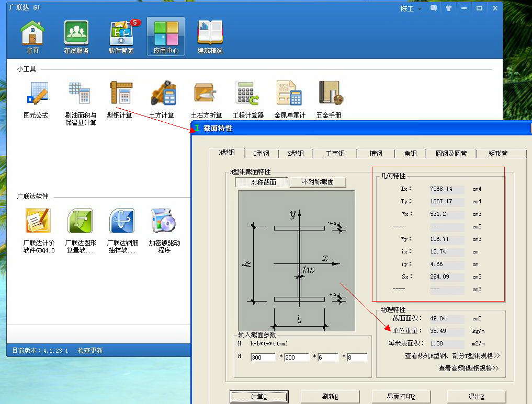Click the tw input field showing 6
Screen dimensions: 532x404
tap(328, 357)
